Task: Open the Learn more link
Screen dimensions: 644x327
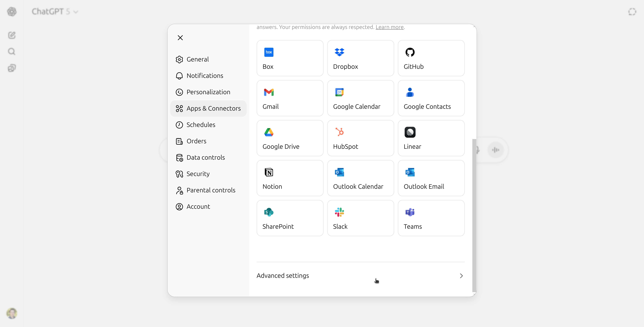Action: point(389,27)
